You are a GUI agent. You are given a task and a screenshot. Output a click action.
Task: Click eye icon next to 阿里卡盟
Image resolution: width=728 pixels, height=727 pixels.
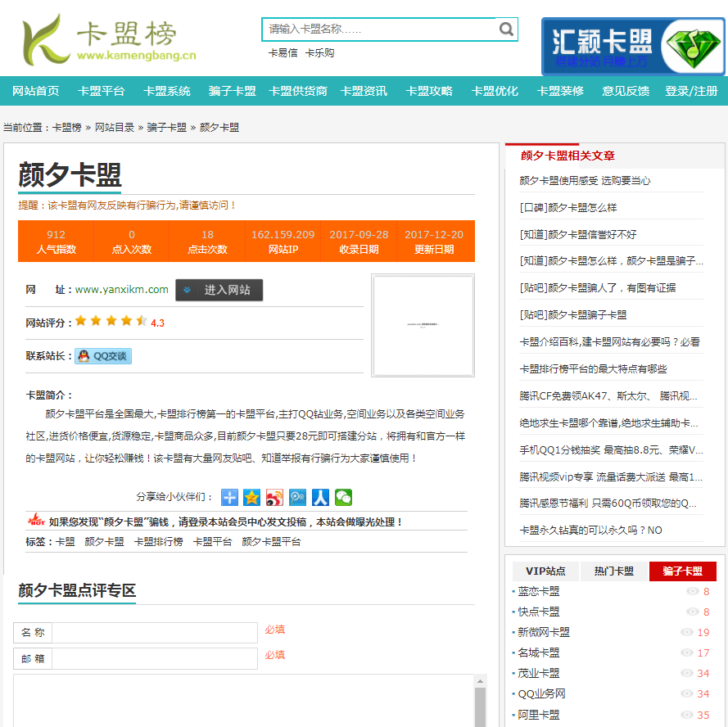click(x=687, y=715)
